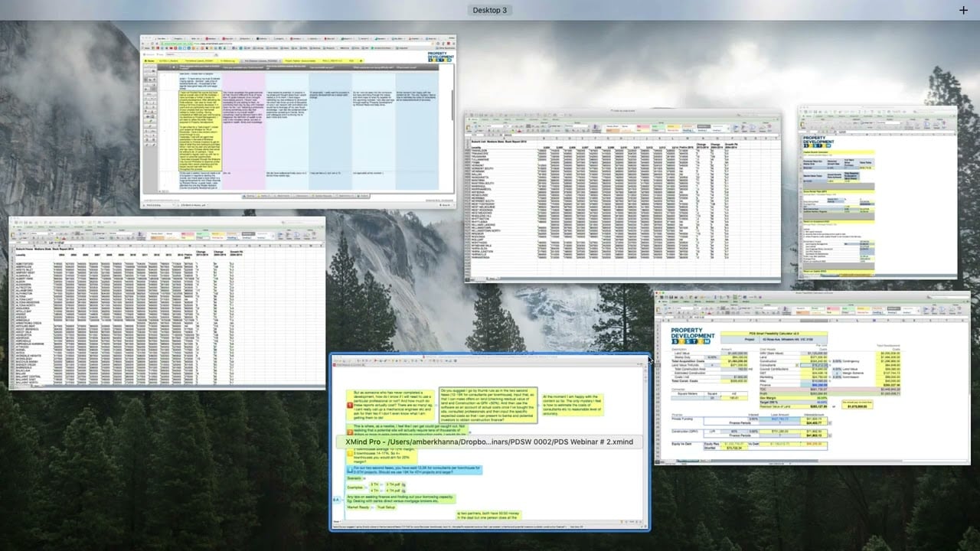Open the PDS Smart Feasibility Calculator window
This screenshot has width=980, height=551.
[812, 377]
